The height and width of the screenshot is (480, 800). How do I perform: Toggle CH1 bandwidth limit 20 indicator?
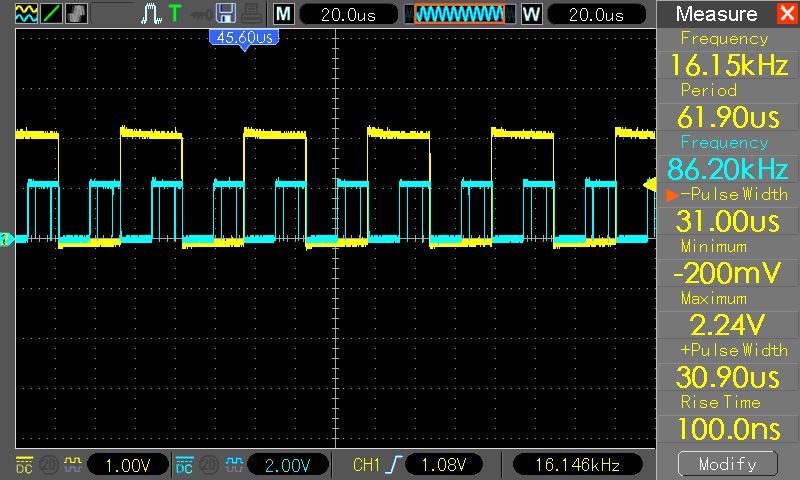[47, 465]
